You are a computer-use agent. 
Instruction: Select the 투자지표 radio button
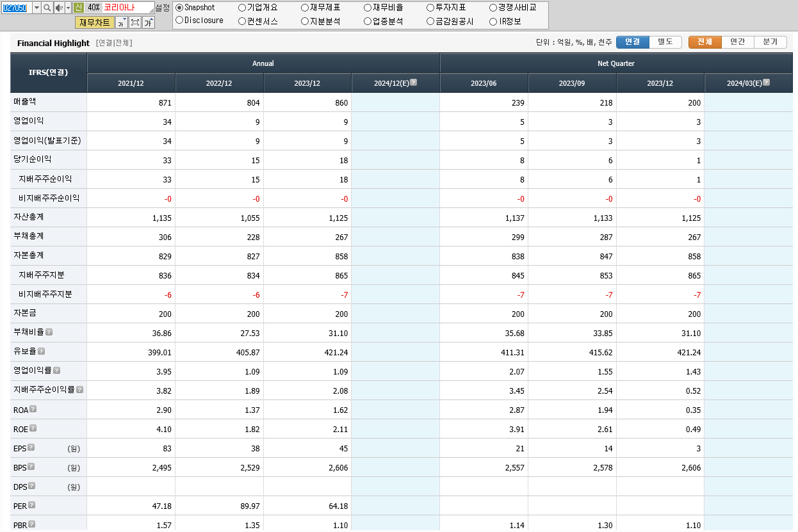[430, 8]
